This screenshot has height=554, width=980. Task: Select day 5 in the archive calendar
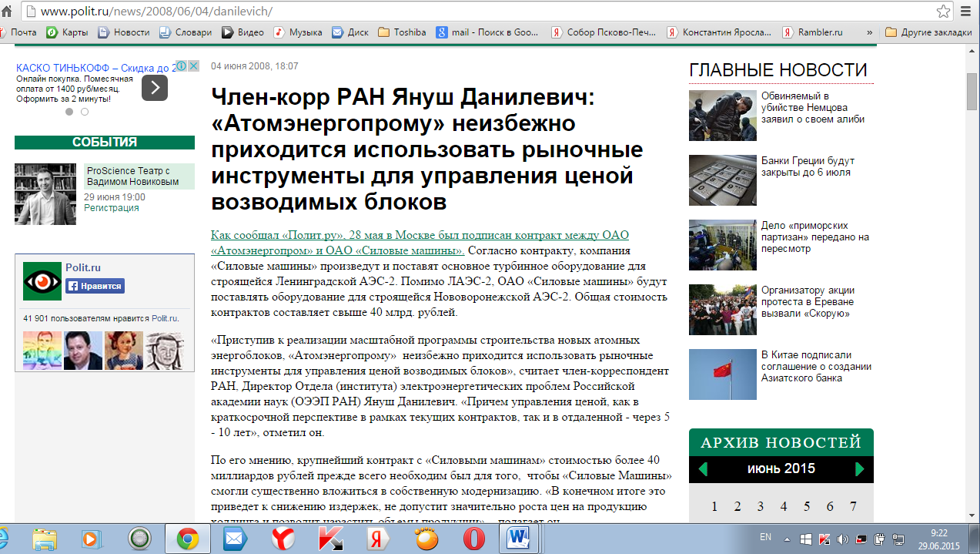807,506
